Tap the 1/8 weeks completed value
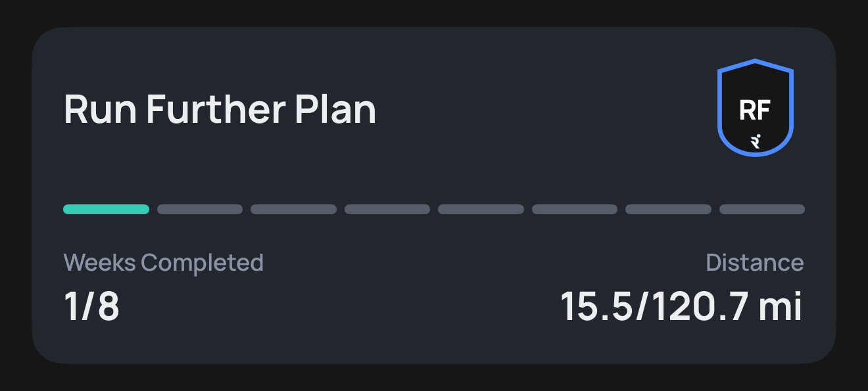The height and width of the screenshot is (391, 868). (91, 306)
